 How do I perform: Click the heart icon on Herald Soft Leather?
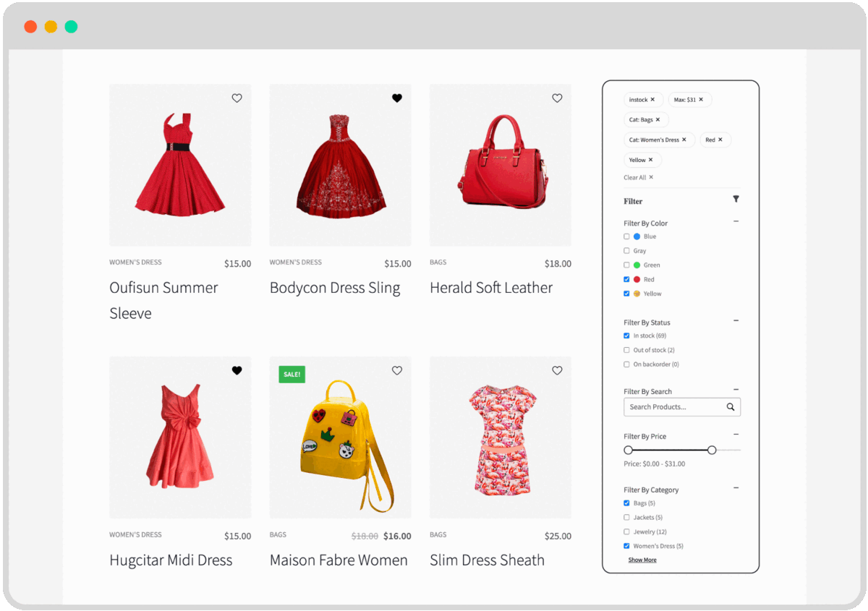[557, 98]
